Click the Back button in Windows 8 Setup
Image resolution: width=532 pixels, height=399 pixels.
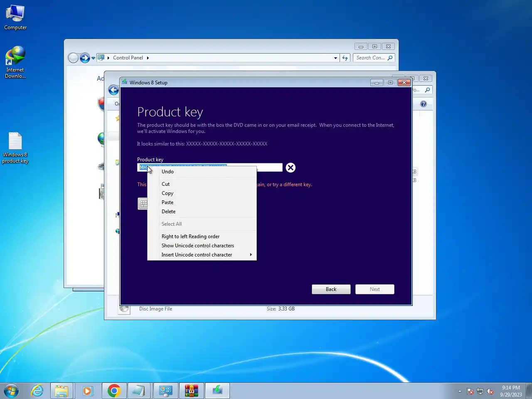point(331,289)
